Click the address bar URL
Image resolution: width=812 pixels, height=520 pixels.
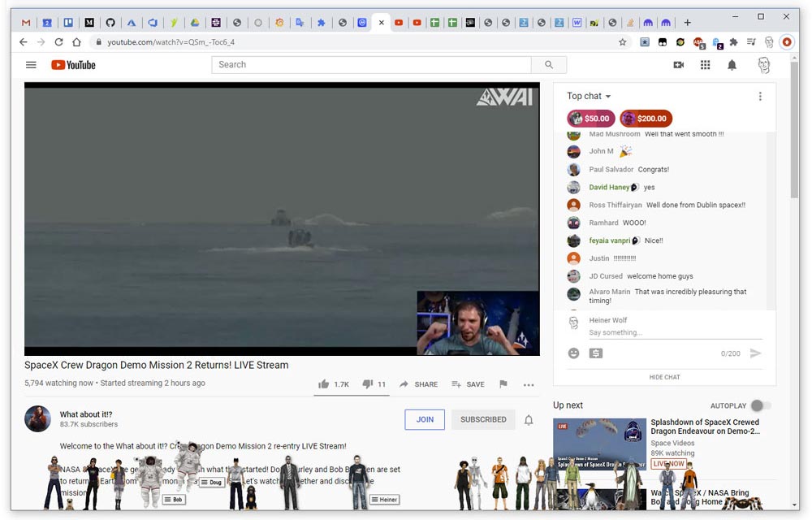171,42
